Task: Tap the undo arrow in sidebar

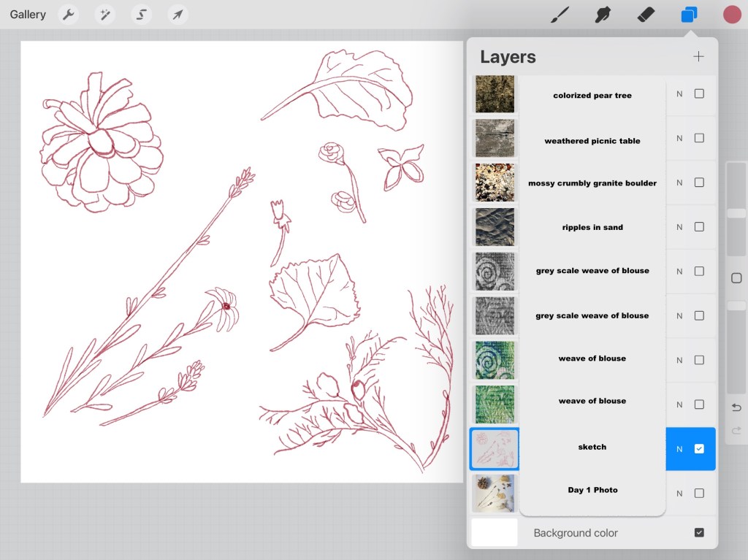Action: (x=736, y=407)
